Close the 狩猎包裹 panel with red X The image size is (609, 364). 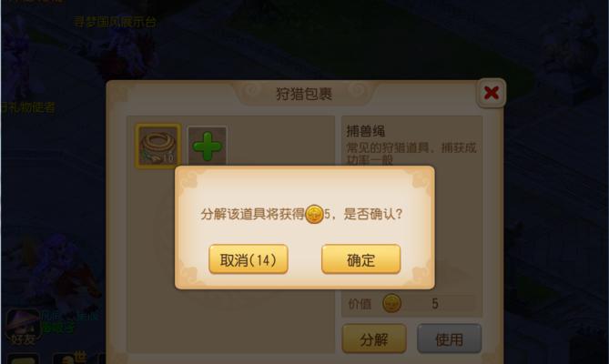(x=492, y=93)
